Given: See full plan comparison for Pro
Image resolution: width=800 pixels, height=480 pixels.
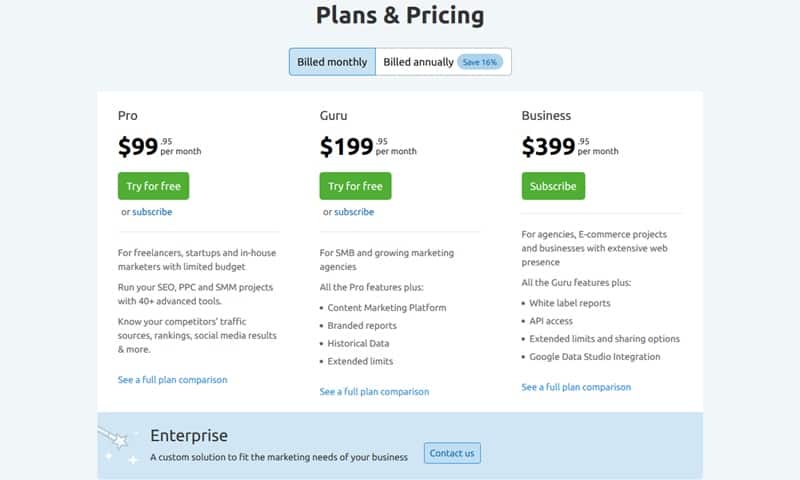Looking at the screenshot, I should point(172,380).
